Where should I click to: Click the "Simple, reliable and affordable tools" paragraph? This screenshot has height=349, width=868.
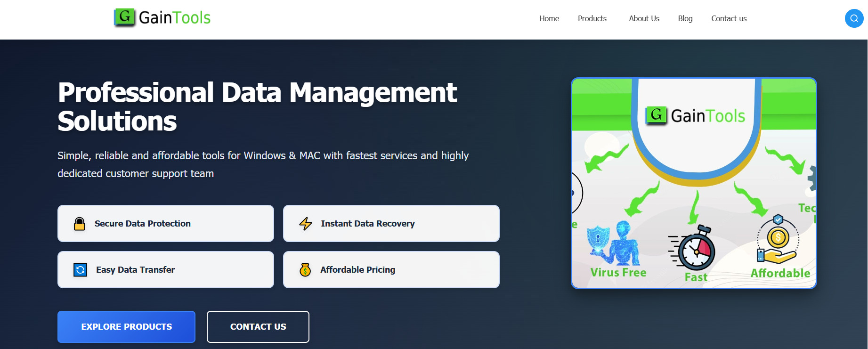tap(263, 164)
